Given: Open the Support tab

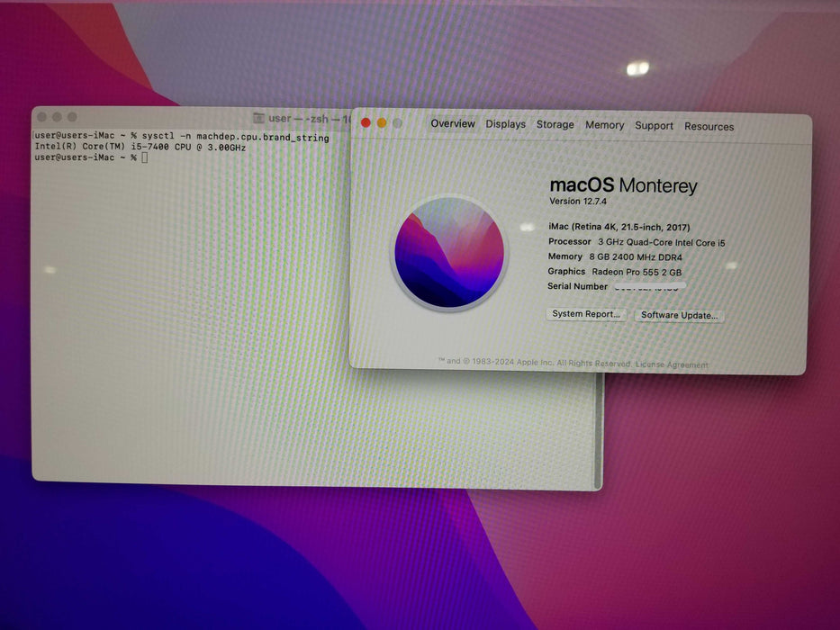Looking at the screenshot, I should 654,126.
